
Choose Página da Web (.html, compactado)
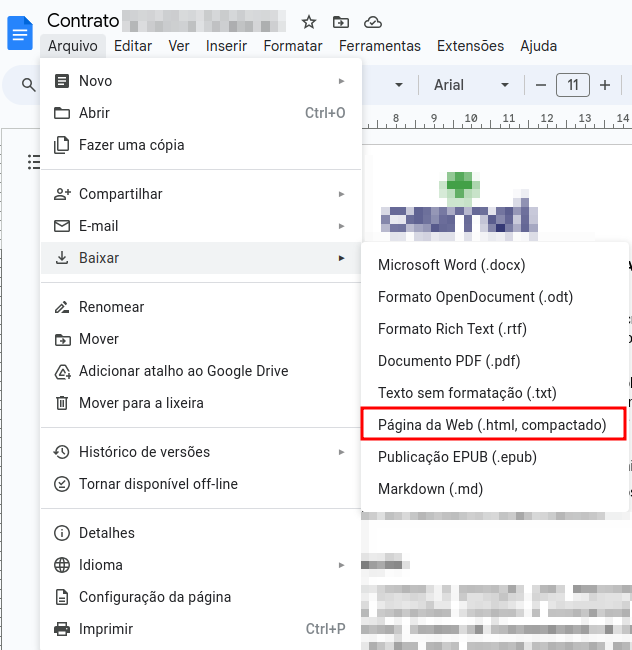point(492,425)
